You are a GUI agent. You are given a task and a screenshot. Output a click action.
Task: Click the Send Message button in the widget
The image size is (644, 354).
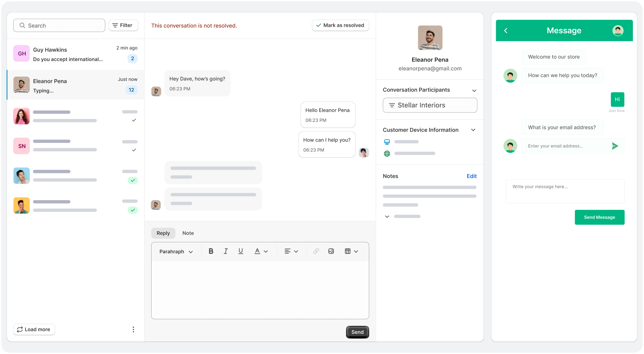[x=600, y=217]
